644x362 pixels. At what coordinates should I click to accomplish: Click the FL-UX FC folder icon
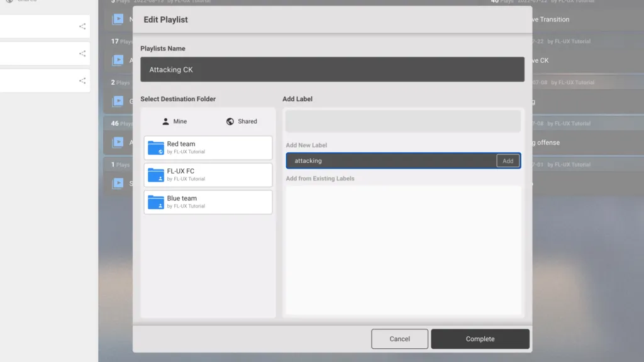click(x=156, y=175)
